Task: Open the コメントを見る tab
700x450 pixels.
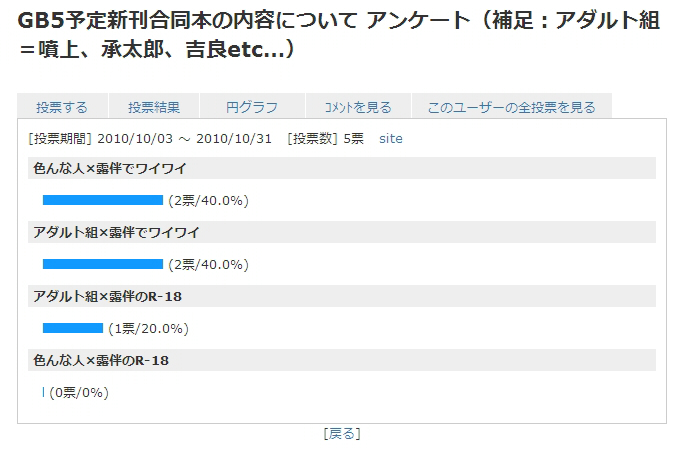Action: point(358,107)
